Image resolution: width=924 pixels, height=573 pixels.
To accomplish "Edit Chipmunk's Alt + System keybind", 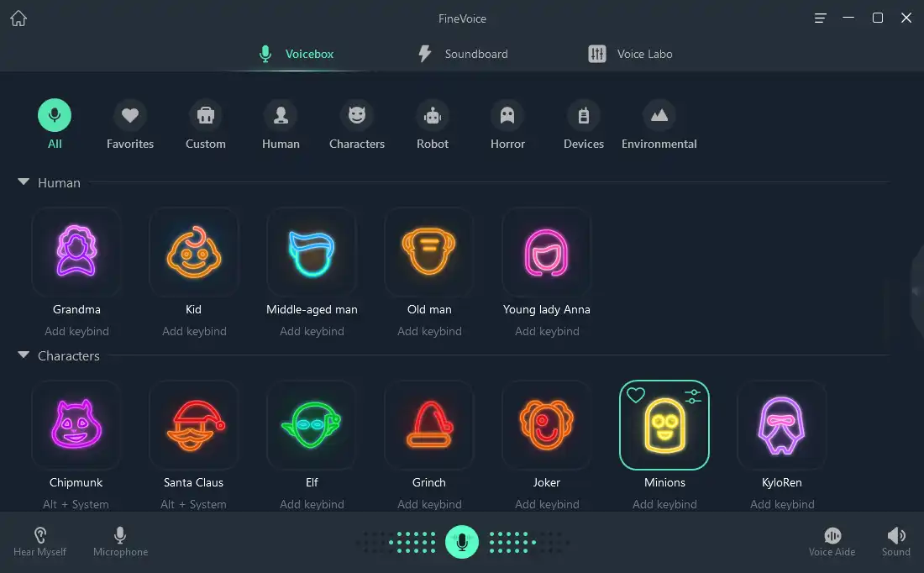I will (x=76, y=504).
